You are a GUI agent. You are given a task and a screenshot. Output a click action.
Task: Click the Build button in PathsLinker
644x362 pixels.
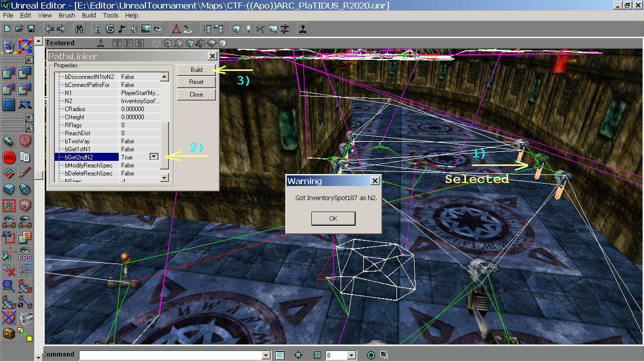point(196,70)
